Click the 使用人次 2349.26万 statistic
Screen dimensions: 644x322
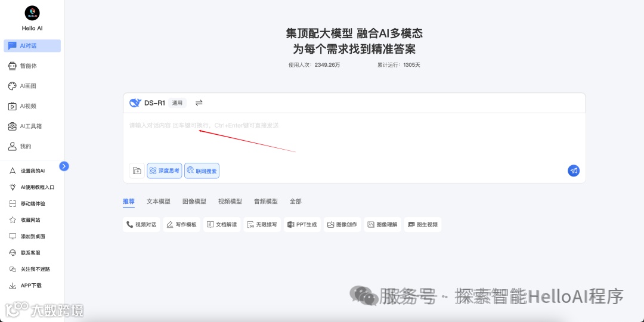(314, 65)
